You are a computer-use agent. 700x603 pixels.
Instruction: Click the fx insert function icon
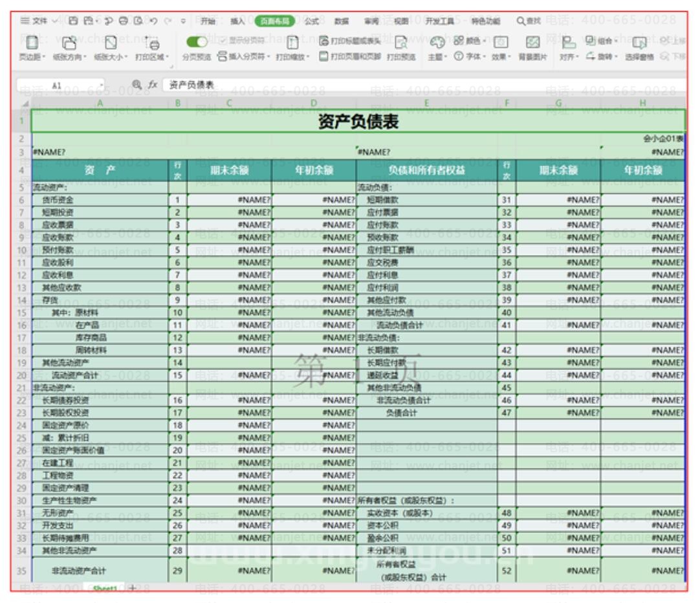pos(153,84)
